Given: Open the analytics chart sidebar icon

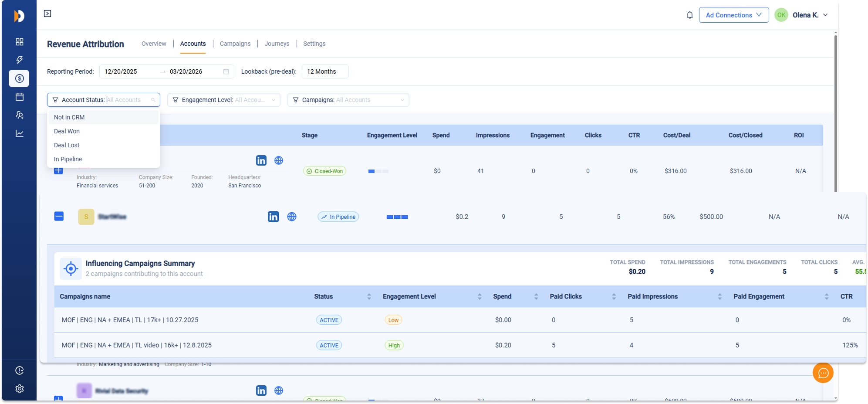Looking at the screenshot, I should [19, 133].
